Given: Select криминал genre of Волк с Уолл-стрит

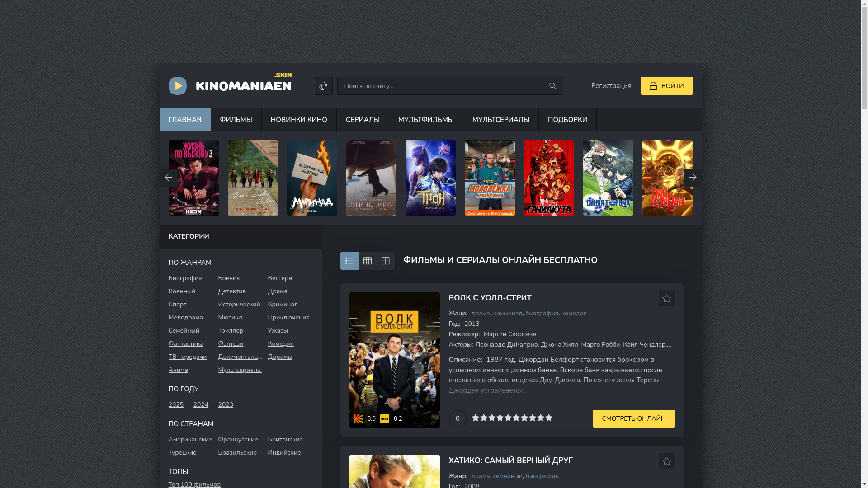Looking at the screenshot, I should tap(507, 314).
